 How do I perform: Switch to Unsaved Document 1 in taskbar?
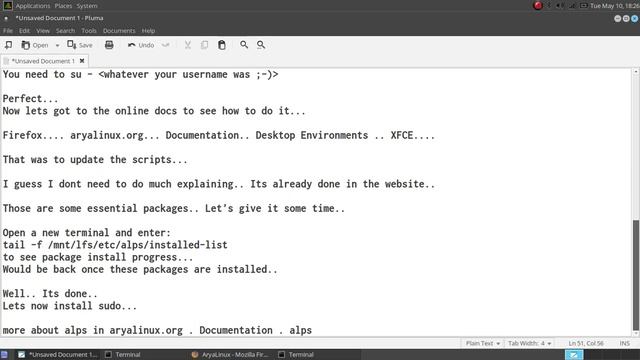pos(57,355)
